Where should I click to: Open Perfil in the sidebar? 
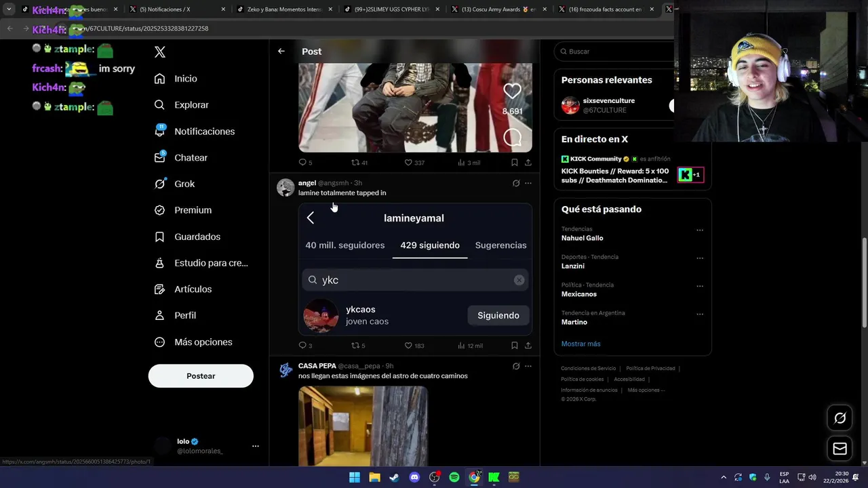coord(175,316)
